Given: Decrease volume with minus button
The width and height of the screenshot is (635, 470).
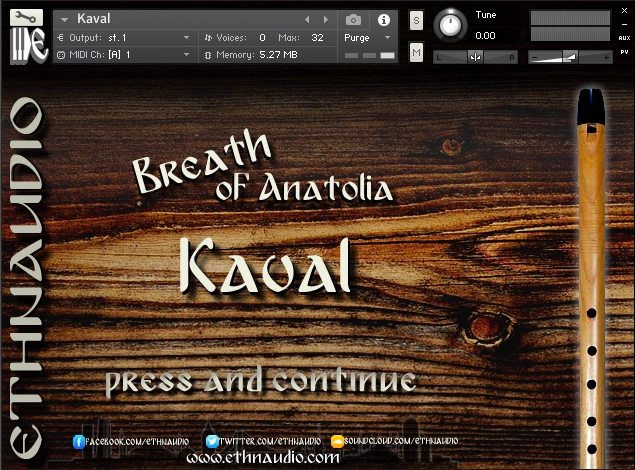Looking at the screenshot, I should point(535,58).
